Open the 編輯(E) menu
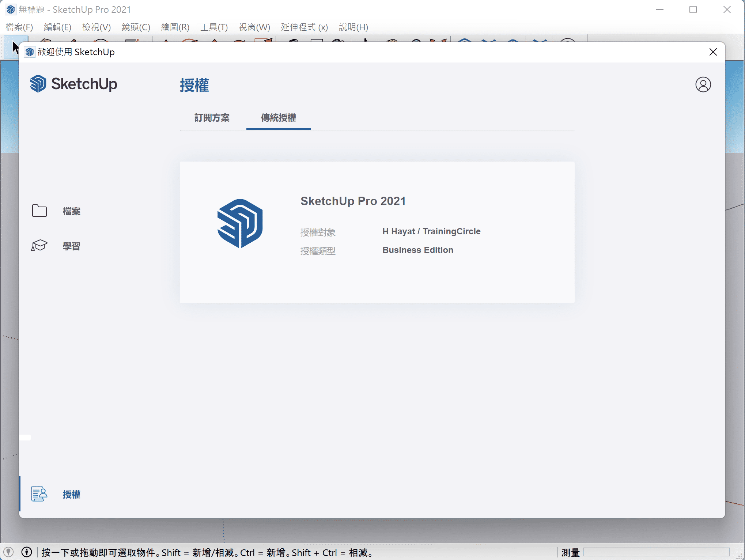The height and width of the screenshot is (560, 745). pyautogui.click(x=57, y=27)
